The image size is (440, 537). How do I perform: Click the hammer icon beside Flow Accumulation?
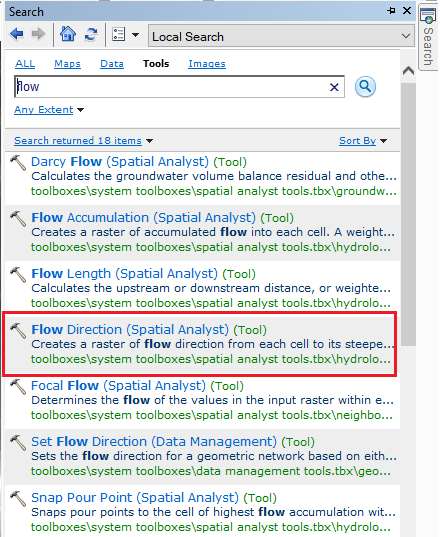click(x=18, y=218)
